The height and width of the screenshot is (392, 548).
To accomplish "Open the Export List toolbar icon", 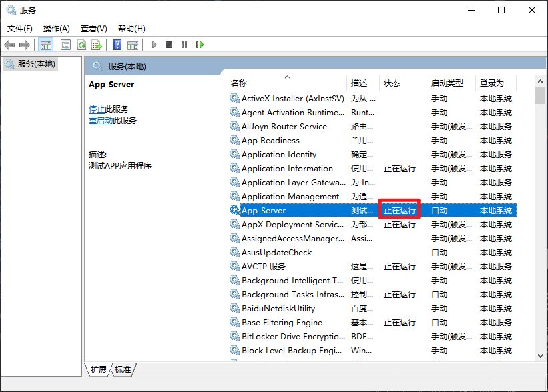I will click(x=97, y=45).
